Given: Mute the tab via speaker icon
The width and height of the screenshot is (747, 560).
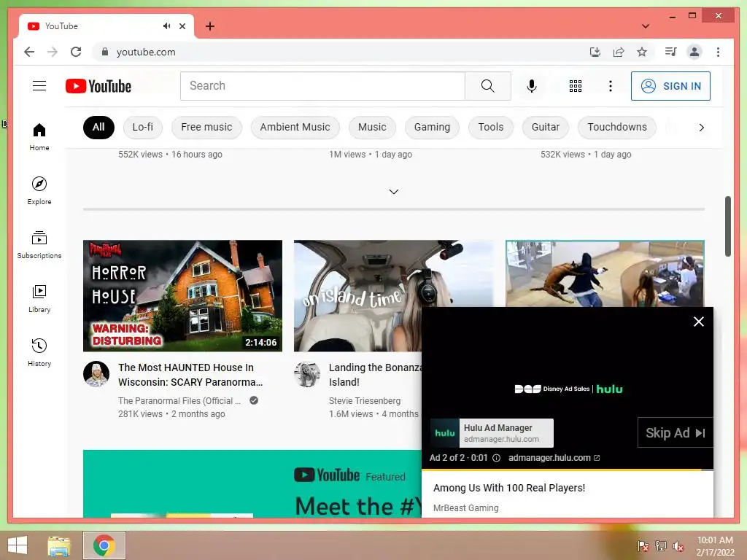Looking at the screenshot, I should click(x=166, y=26).
